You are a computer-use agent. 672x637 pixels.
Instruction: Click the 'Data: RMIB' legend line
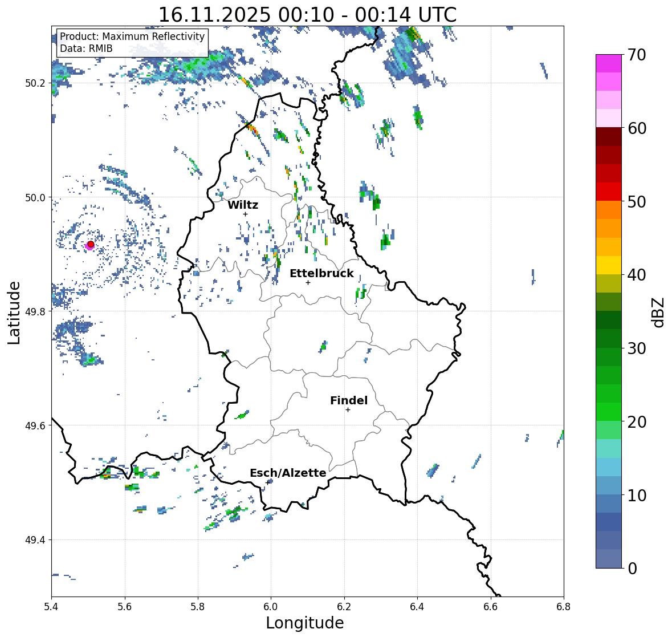click(86, 48)
